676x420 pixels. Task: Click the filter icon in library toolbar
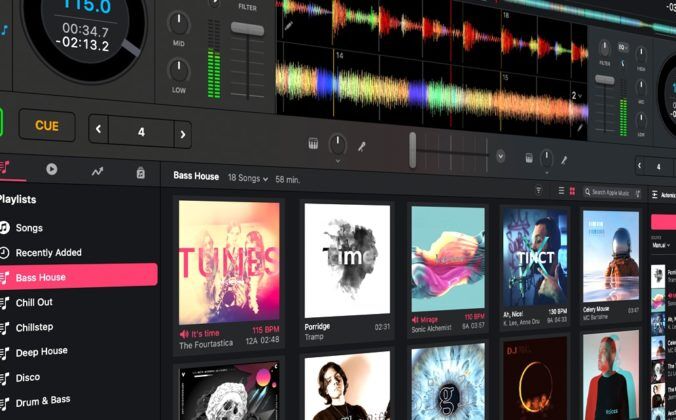tap(538, 190)
